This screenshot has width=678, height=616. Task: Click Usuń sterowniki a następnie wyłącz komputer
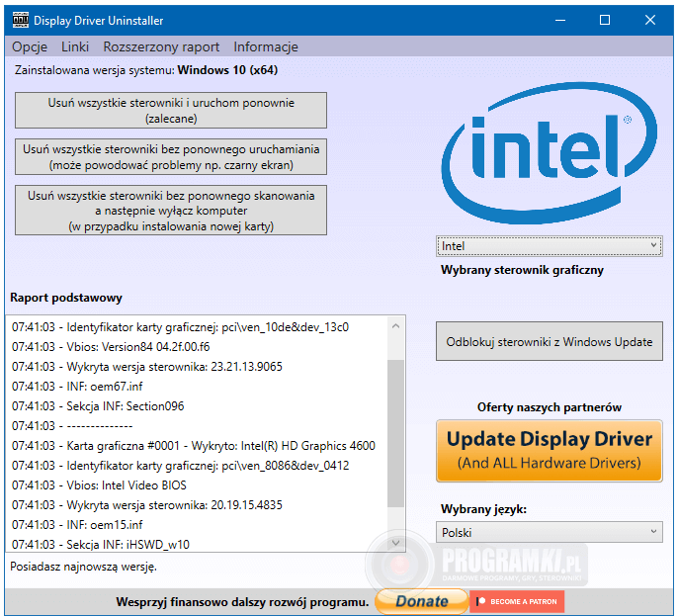coord(171,211)
